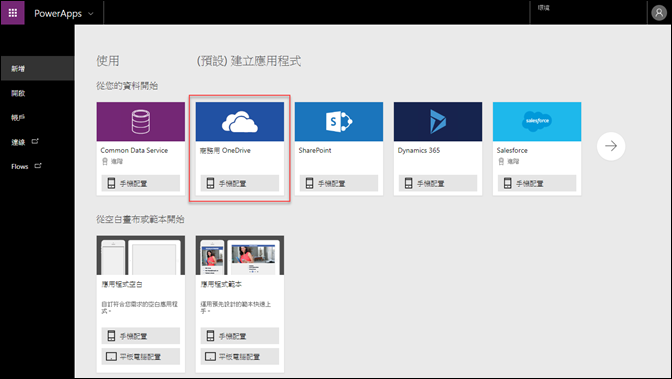Screen dimensions: 672x379
Task: Click the Common Data Service title text
Action: pos(134,150)
